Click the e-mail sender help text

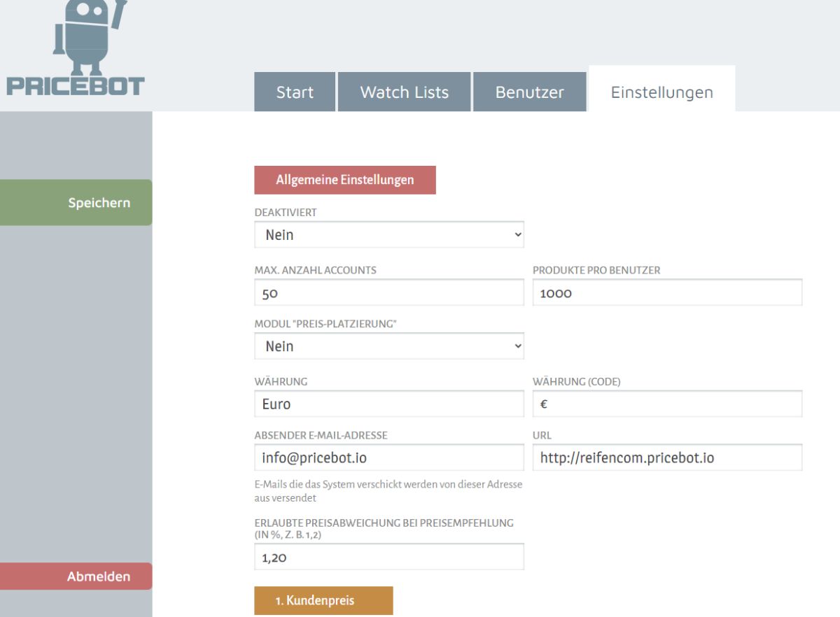tap(388, 490)
